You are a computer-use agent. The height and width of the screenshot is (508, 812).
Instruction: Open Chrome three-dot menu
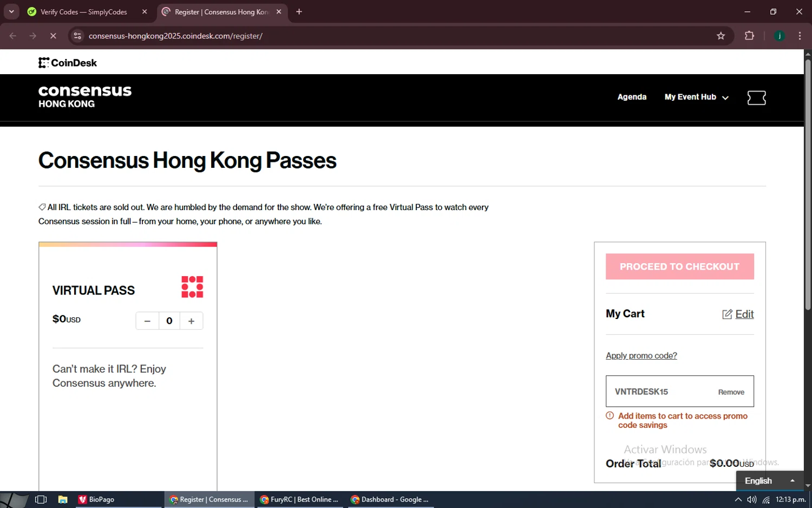tap(800, 36)
